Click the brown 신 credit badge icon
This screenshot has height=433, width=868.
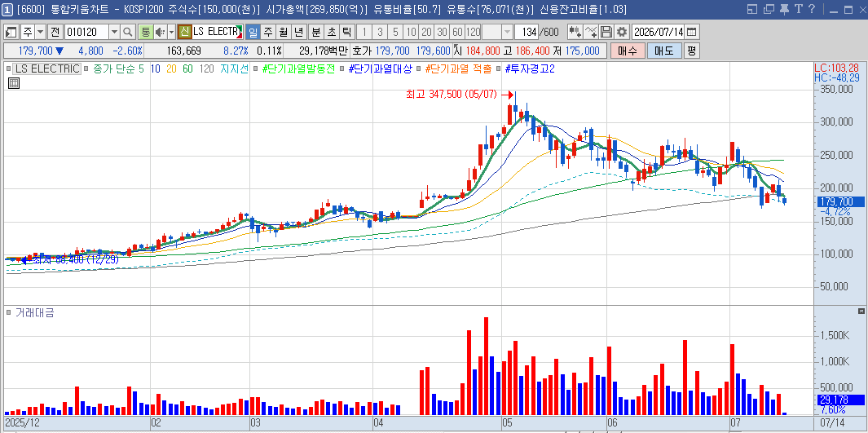pyautogui.click(x=184, y=32)
